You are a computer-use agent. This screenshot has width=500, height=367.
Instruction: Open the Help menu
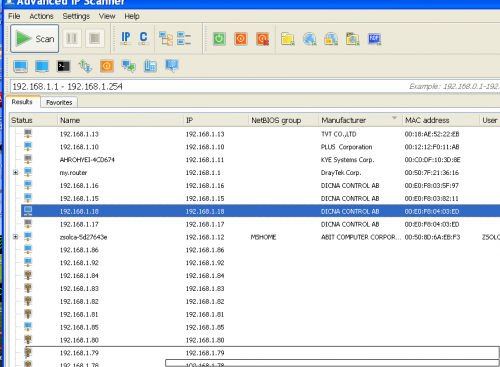point(132,16)
